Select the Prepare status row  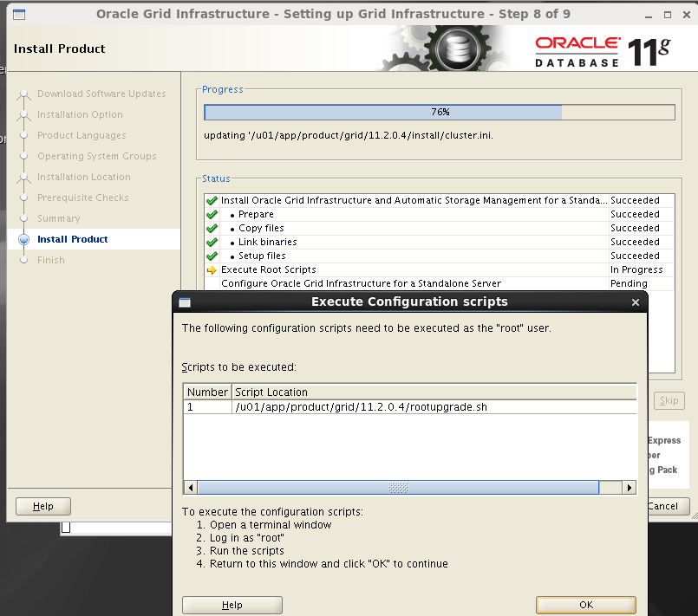click(x=440, y=214)
